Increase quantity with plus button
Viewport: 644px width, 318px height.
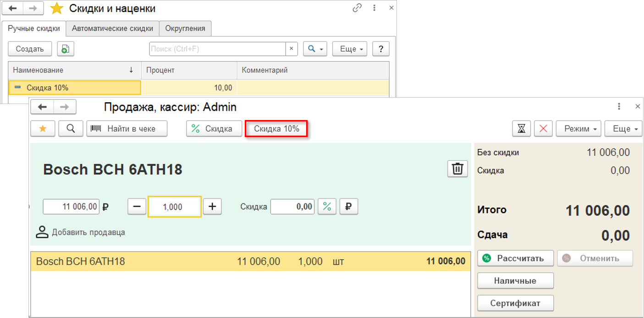[212, 207]
